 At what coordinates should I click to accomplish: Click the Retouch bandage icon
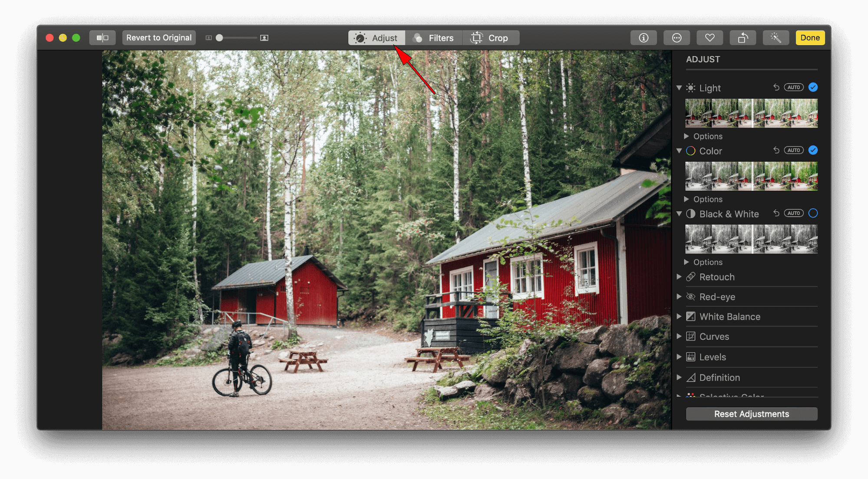pos(690,277)
